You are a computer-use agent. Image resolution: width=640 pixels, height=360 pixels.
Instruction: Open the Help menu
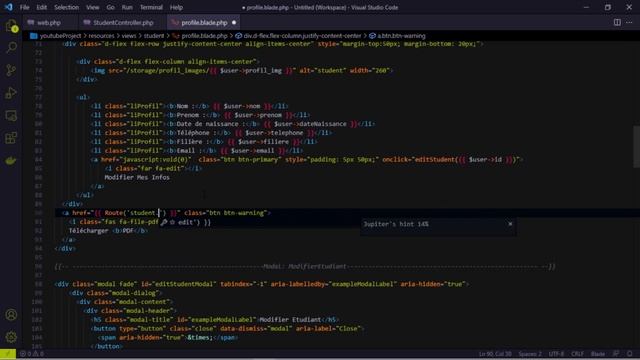pos(176,7)
